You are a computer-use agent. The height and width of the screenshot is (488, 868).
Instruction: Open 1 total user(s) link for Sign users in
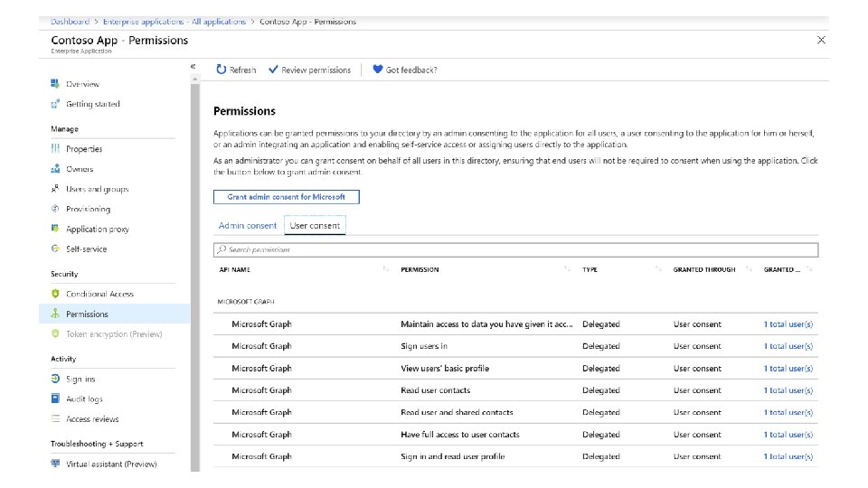click(x=788, y=346)
